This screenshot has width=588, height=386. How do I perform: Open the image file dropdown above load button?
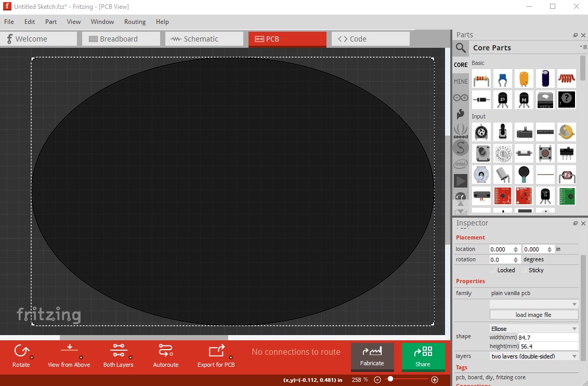point(534,304)
